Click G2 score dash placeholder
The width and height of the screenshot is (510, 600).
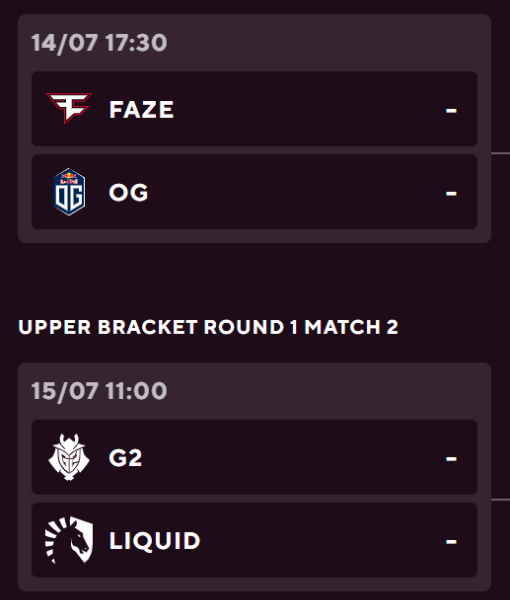pyautogui.click(x=451, y=458)
